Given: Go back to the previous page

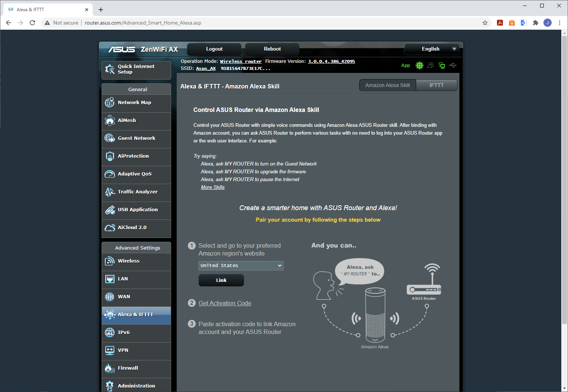Looking at the screenshot, I should click(x=9, y=23).
